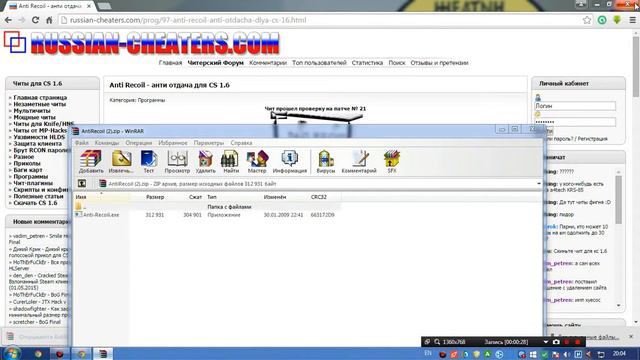Open the Поиск navigation link
Screen dimensions: 640x360
(x=397, y=63)
